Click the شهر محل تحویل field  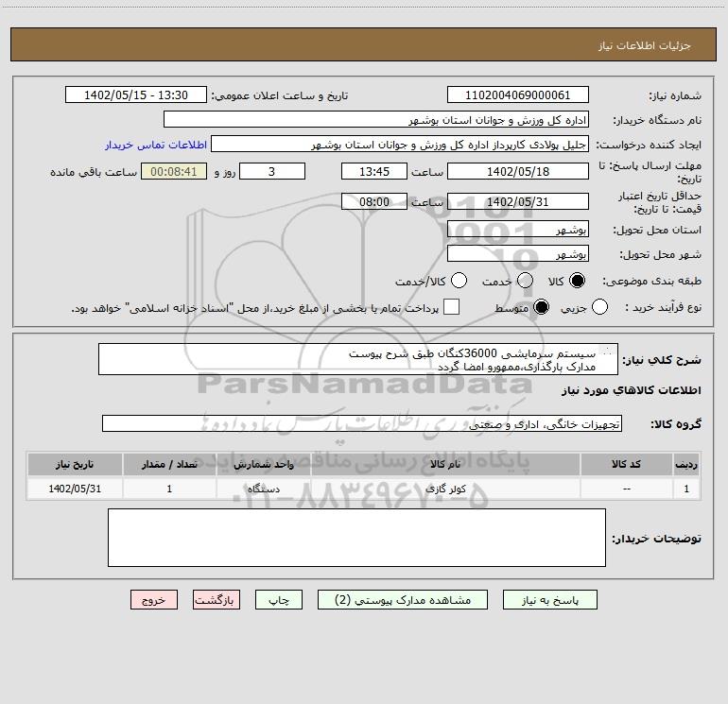coord(518,254)
